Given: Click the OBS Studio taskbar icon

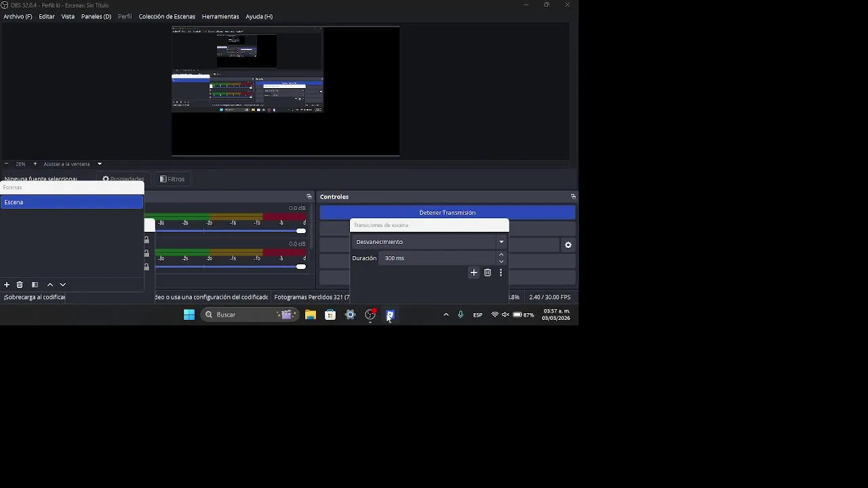Looking at the screenshot, I should click(370, 314).
